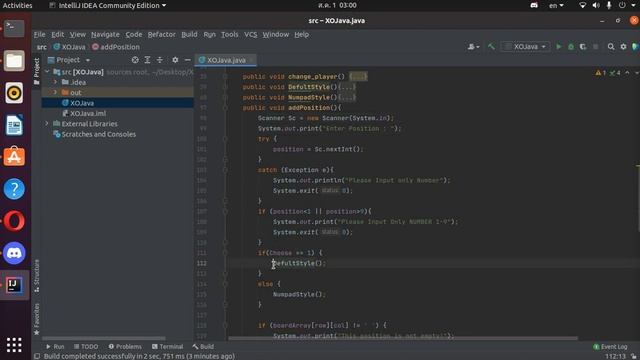Collapse the src [XOJava] root node
Viewport: 640px width, 360px height.
click(x=47, y=72)
